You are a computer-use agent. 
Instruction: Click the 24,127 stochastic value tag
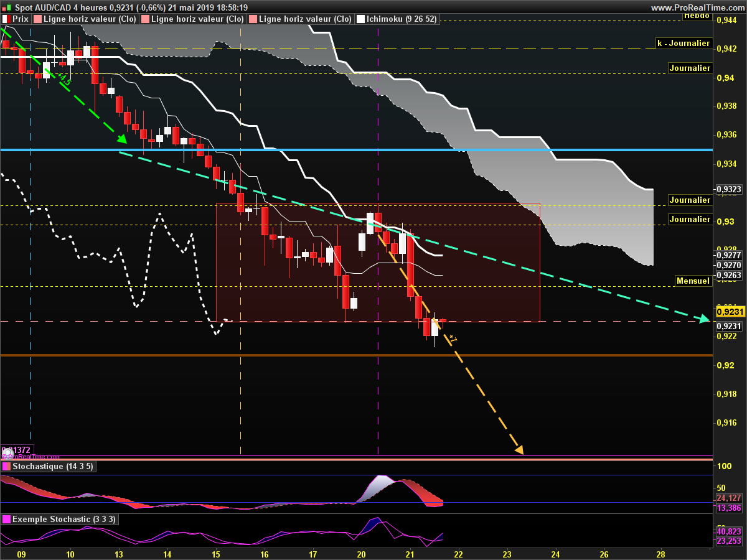point(728,498)
